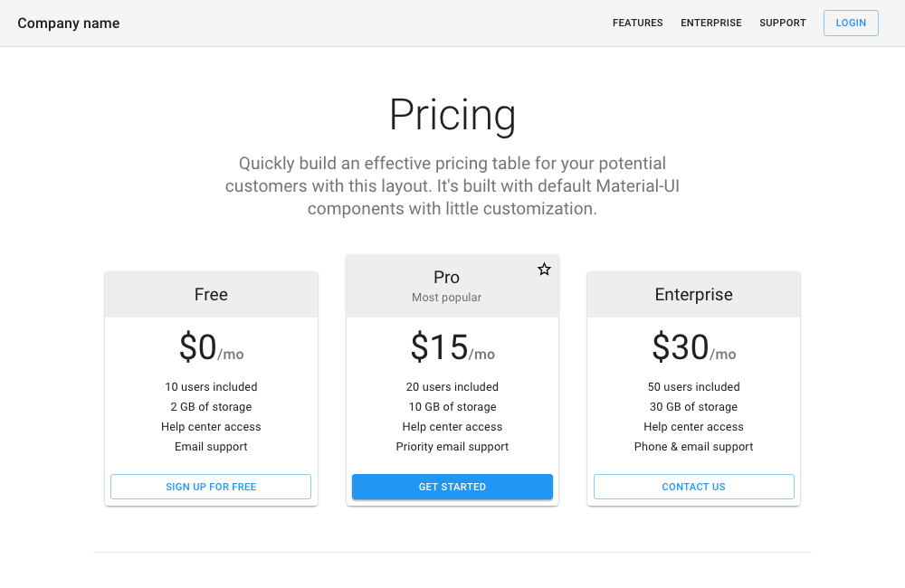The image size is (905, 588).
Task: Click the Pricing page heading
Action: (452, 115)
